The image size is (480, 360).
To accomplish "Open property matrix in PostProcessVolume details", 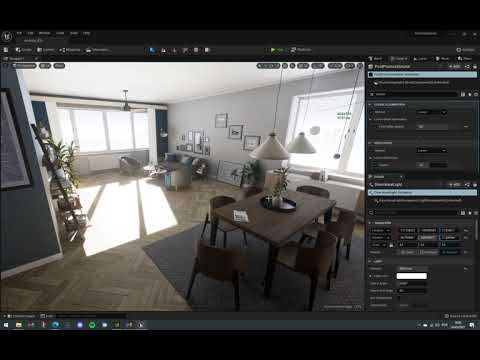I will click(463, 94).
